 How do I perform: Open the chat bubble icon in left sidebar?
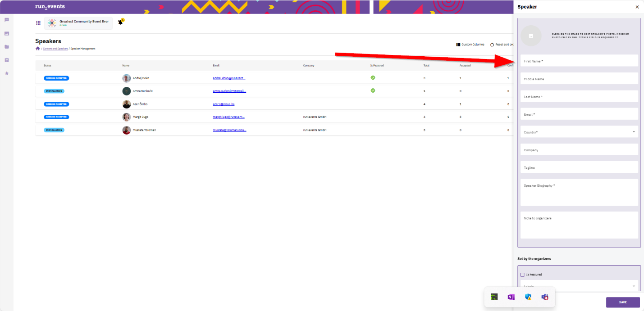click(7, 20)
